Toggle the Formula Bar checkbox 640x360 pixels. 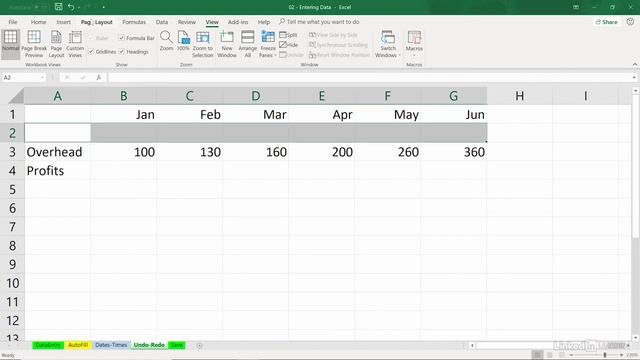tap(137, 38)
